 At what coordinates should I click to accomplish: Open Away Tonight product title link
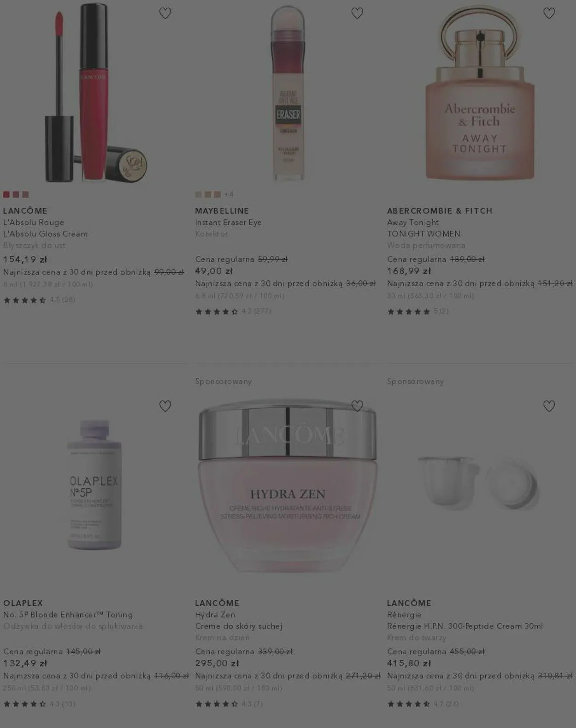413,223
